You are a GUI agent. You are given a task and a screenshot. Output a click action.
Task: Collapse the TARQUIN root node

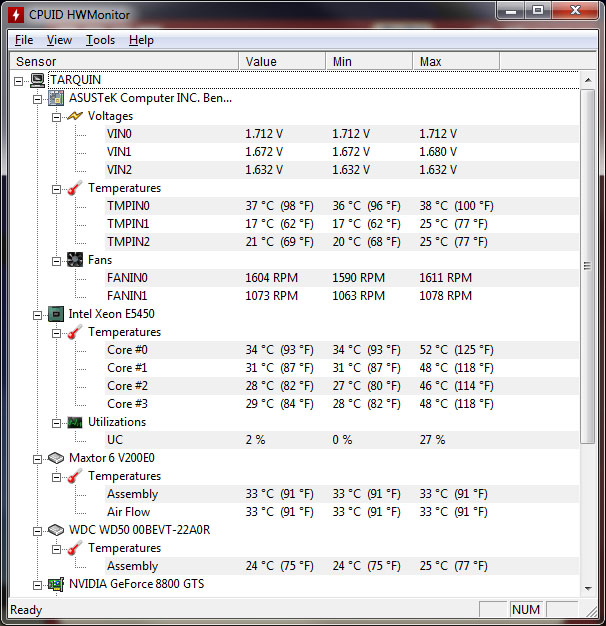click(x=18, y=81)
